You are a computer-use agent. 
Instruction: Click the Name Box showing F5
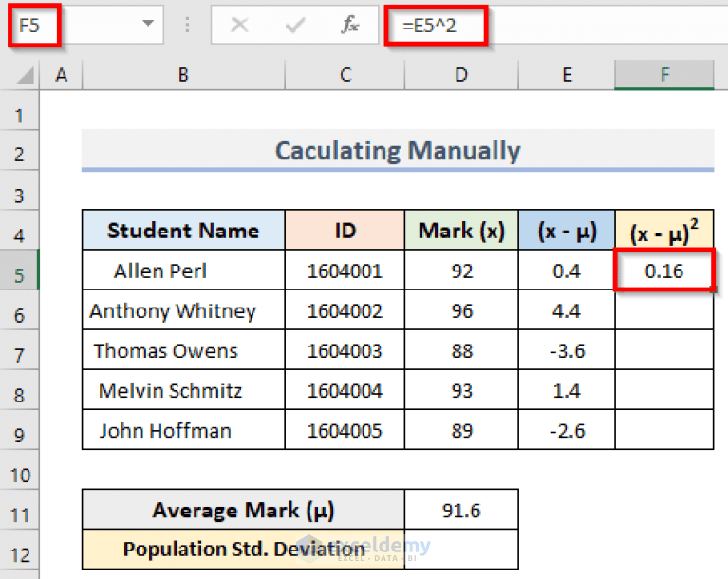coord(85,25)
